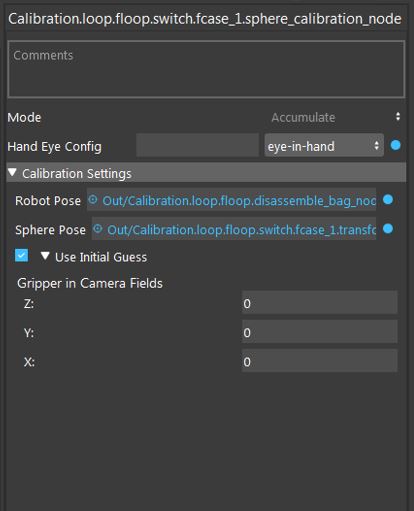Click the Comments text box
414x511 pixels.
tap(206, 69)
